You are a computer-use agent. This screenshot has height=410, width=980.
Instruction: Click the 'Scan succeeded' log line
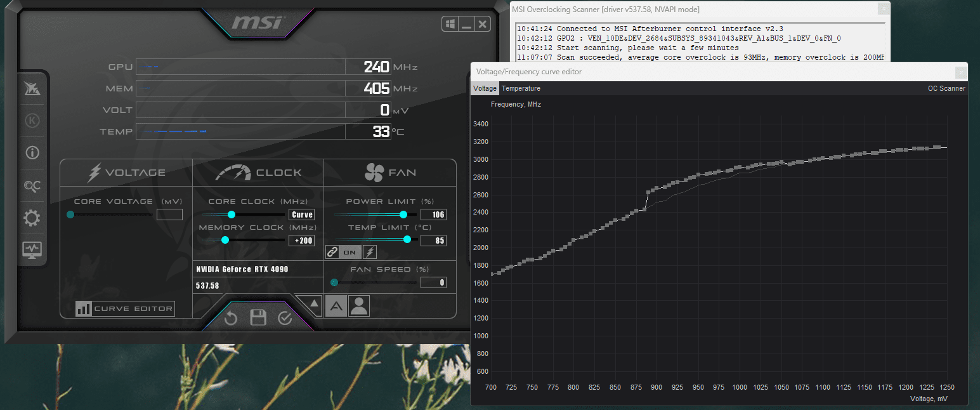700,57
